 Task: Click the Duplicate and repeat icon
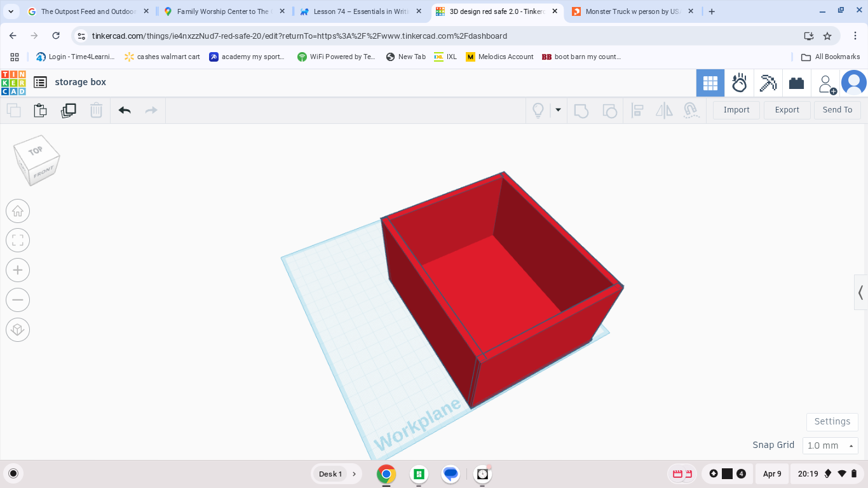pos(68,110)
